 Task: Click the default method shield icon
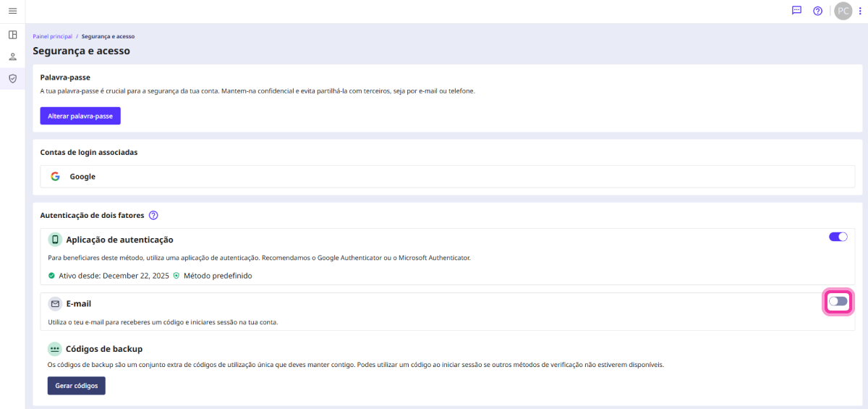(x=176, y=276)
